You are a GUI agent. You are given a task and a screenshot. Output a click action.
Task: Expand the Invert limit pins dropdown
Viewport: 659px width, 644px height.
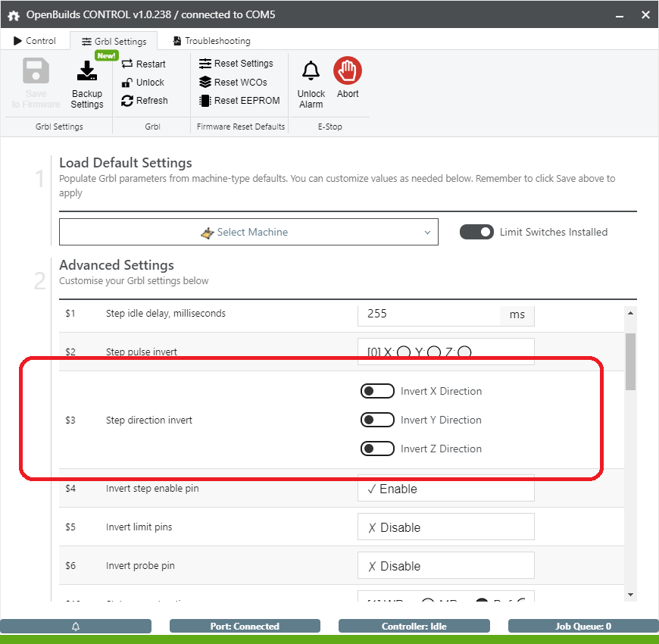point(445,528)
